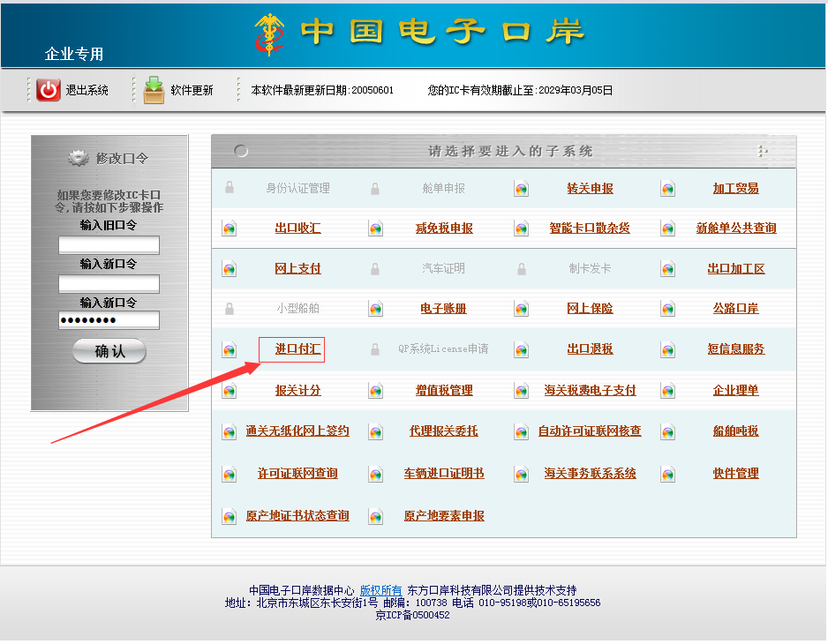Open 网上保险 link
The image size is (828, 644).
click(590, 309)
